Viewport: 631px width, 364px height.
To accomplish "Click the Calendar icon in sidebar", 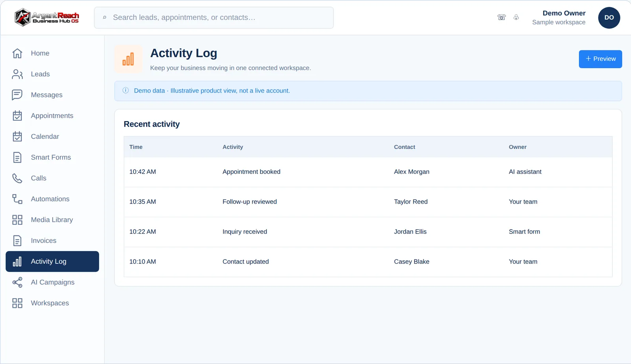I will coord(17,136).
